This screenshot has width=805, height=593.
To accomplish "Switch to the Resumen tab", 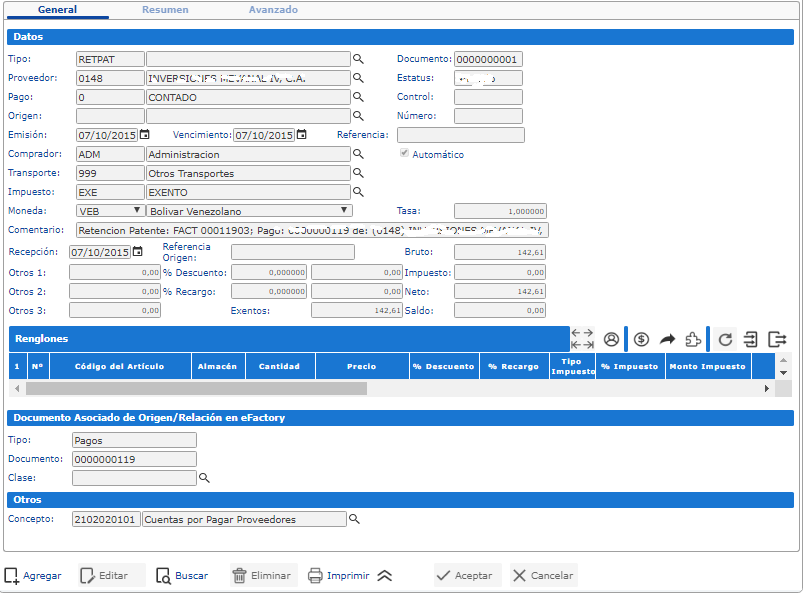I will [164, 10].
